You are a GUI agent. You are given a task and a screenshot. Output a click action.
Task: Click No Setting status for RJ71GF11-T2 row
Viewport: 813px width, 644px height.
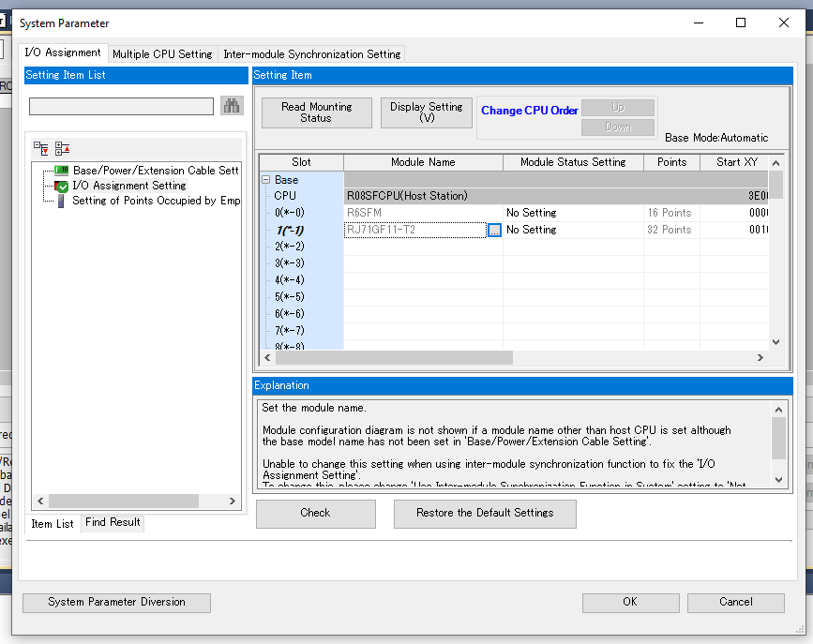coord(573,230)
